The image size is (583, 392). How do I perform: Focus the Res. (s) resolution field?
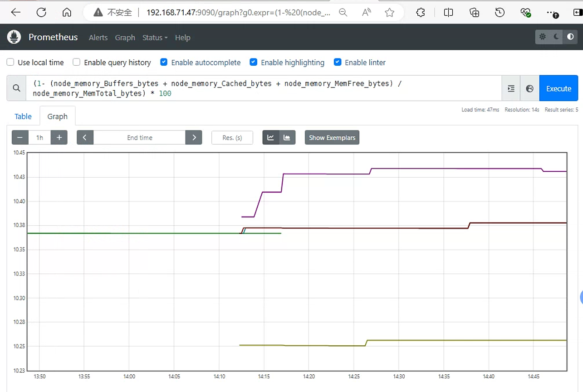tap(232, 137)
